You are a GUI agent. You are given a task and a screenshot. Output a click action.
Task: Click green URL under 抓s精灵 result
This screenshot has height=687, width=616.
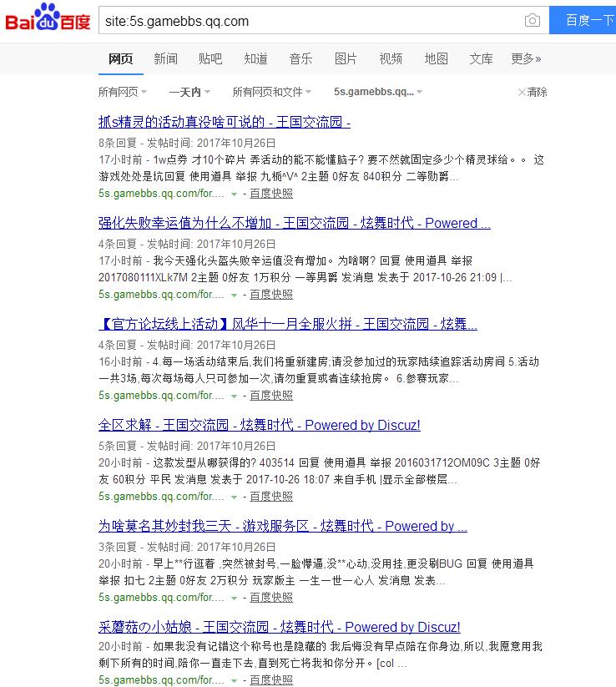coord(161,193)
